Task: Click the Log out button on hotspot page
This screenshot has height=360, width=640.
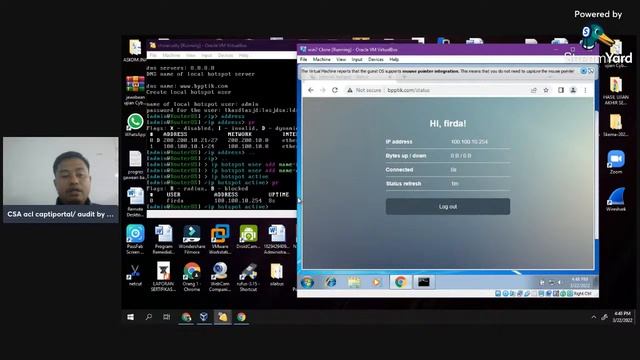Action: click(448, 207)
